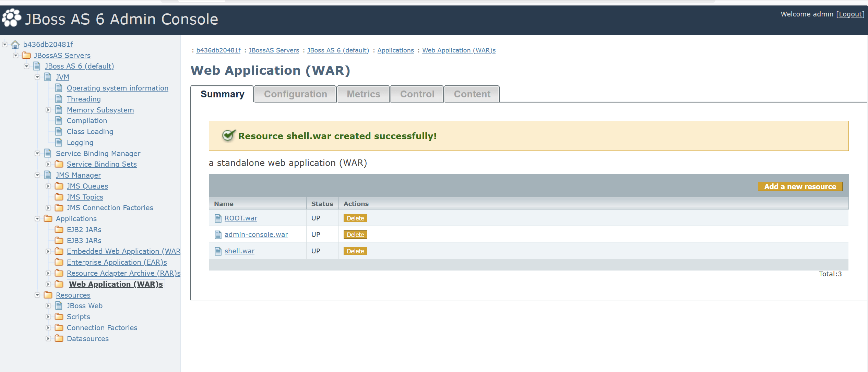868x372 pixels.
Task: Collapse the Resources tree node
Action: tap(37, 295)
